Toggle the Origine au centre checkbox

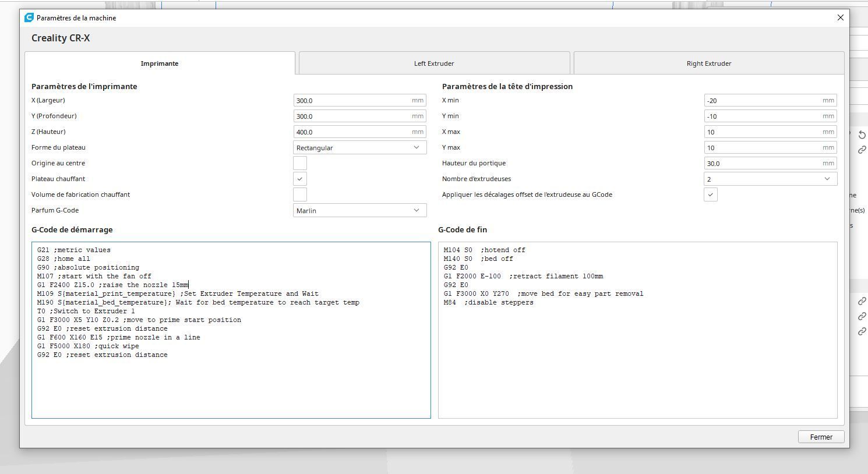pyautogui.click(x=300, y=163)
